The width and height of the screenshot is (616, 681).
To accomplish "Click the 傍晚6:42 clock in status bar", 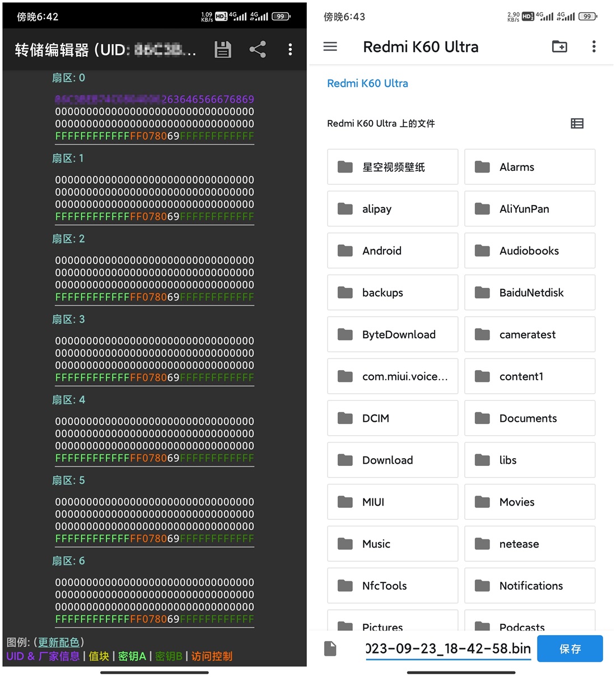I will 38,17.
